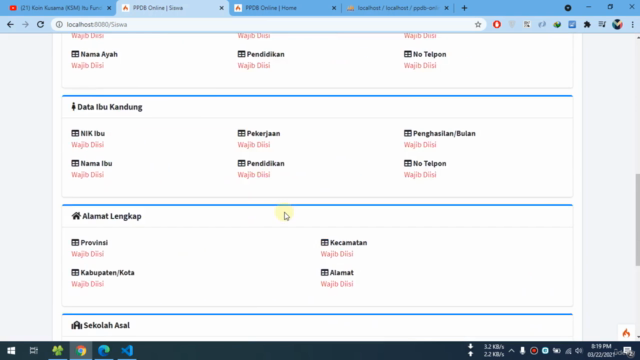
Task: Reload the current page
Action: click(40, 24)
